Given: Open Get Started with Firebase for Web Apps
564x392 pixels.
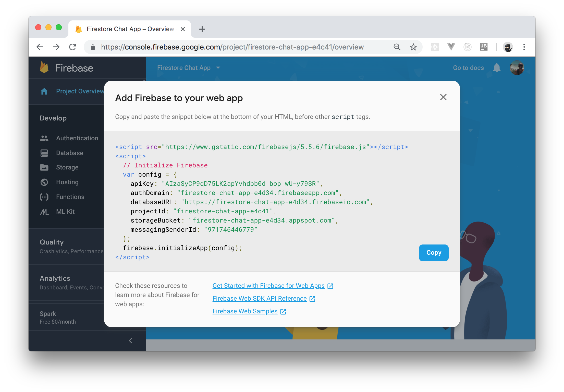Looking at the screenshot, I should pyautogui.click(x=269, y=285).
